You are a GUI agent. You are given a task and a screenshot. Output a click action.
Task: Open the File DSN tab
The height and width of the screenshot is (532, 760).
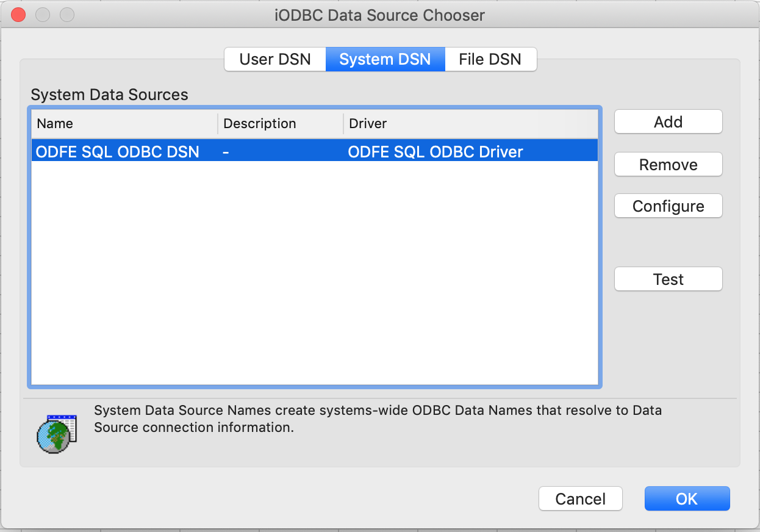click(490, 59)
